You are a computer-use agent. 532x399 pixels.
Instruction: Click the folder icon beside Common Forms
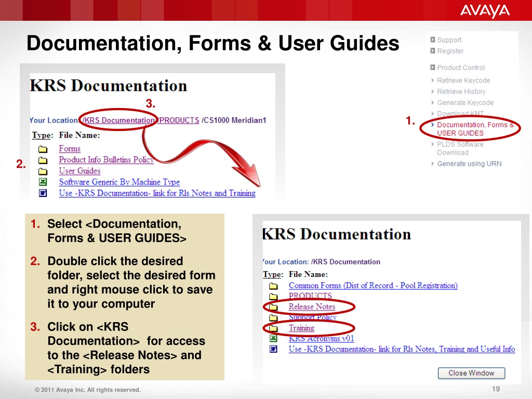coord(273,286)
